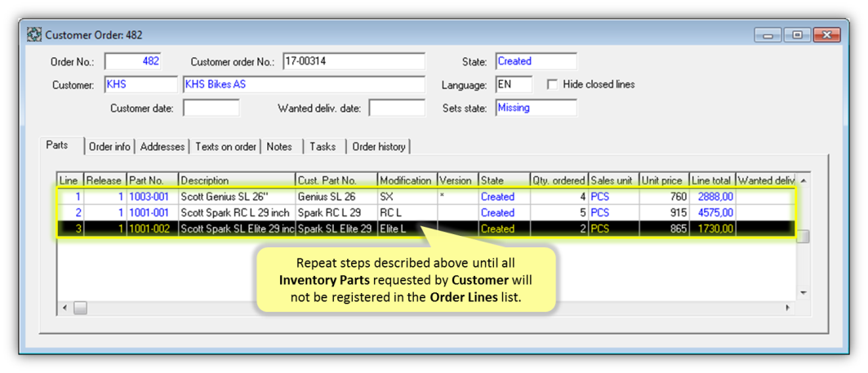Click the vertical scrollbar thumb
The width and height of the screenshot is (868, 373).
click(803, 237)
